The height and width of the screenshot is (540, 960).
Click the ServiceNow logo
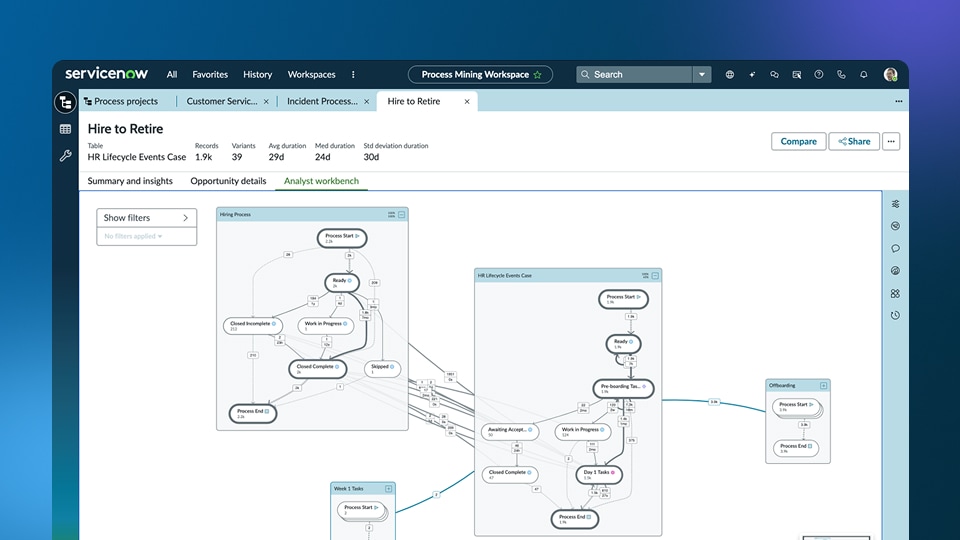pos(107,74)
